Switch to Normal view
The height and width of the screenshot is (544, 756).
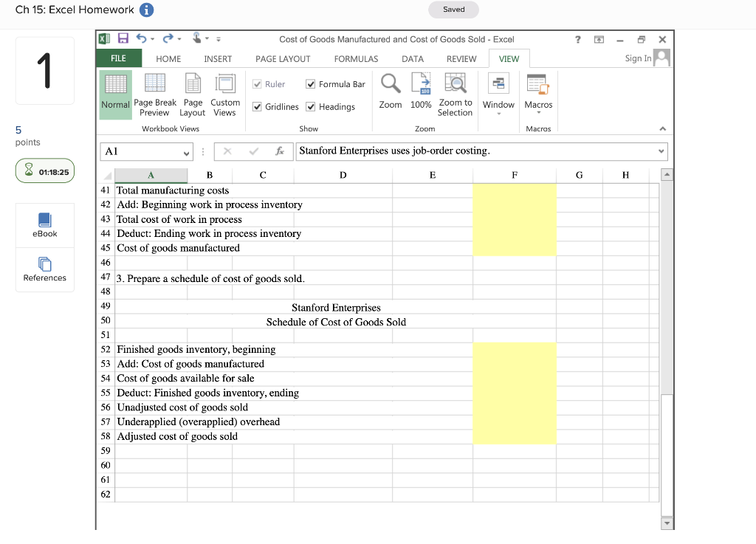tap(115, 94)
